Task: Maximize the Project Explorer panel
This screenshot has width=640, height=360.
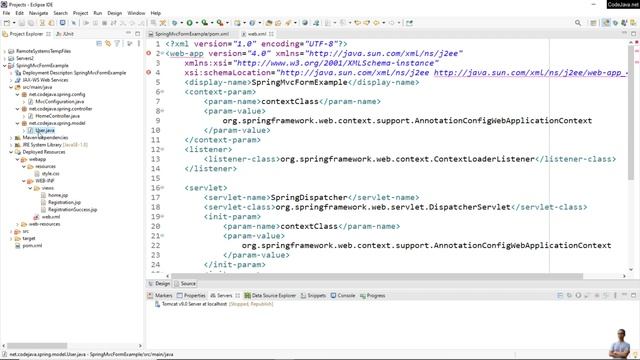Action: 138,33
